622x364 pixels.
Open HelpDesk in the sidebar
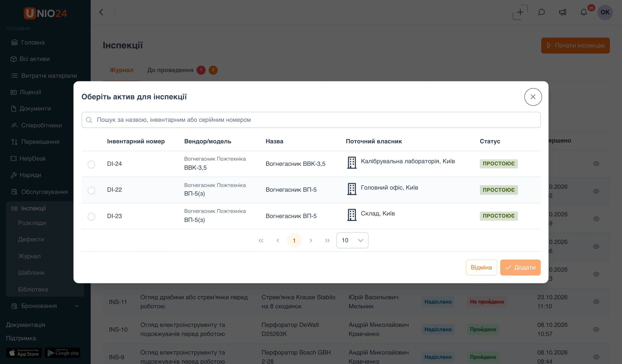click(x=28, y=158)
